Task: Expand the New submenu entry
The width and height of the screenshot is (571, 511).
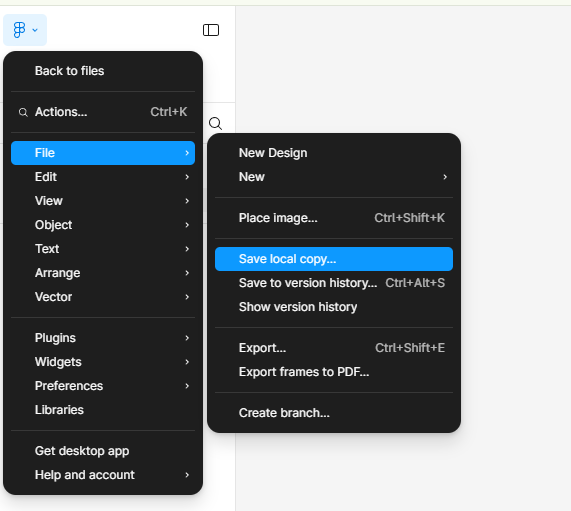Action: 334,177
